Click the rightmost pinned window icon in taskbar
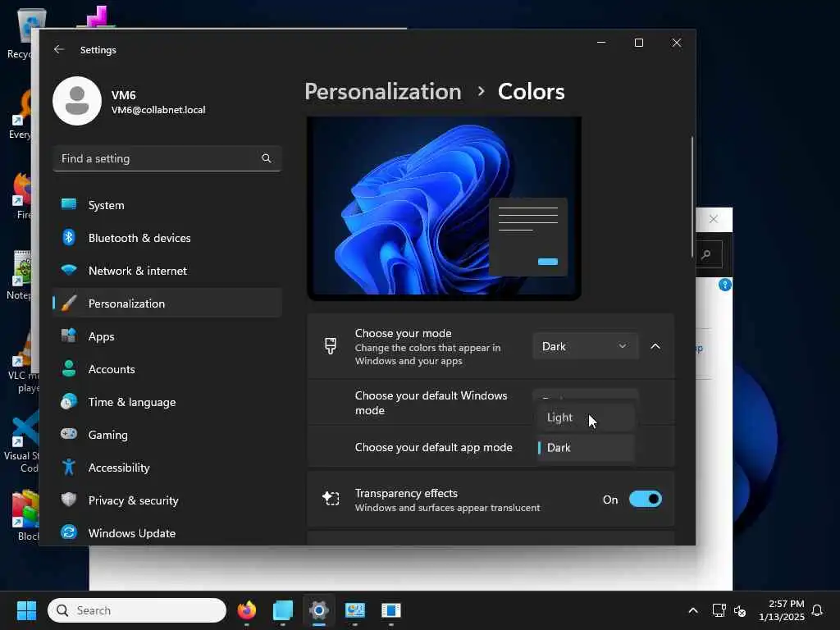This screenshot has width=840, height=630. 391,610
